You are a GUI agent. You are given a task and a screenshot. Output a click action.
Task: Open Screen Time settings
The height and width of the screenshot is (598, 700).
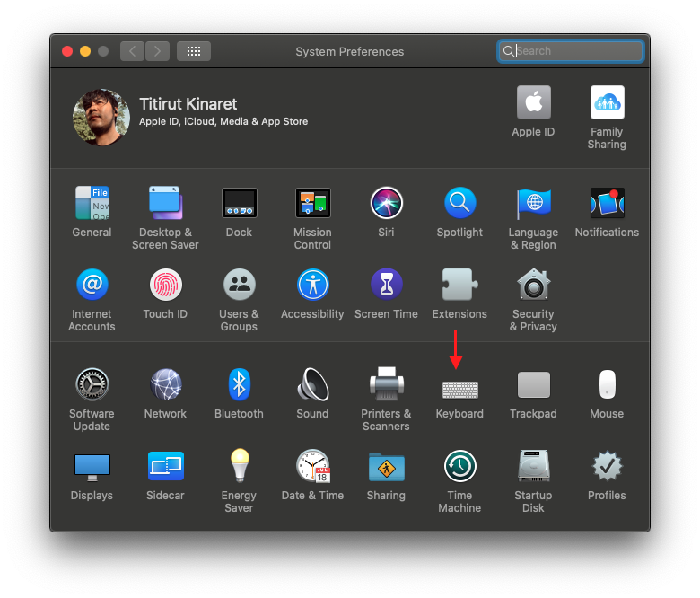pyautogui.click(x=386, y=286)
